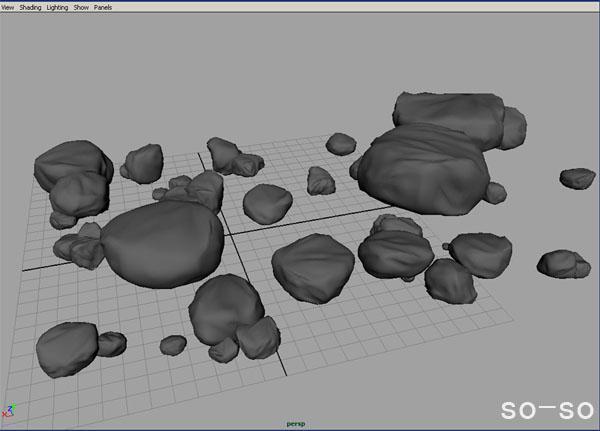The image size is (600, 431).
Task: Open the Show menu
Action: [82, 7]
